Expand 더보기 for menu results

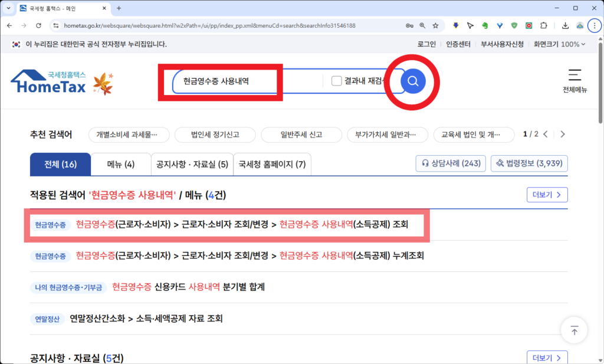[x=547, y=195]
